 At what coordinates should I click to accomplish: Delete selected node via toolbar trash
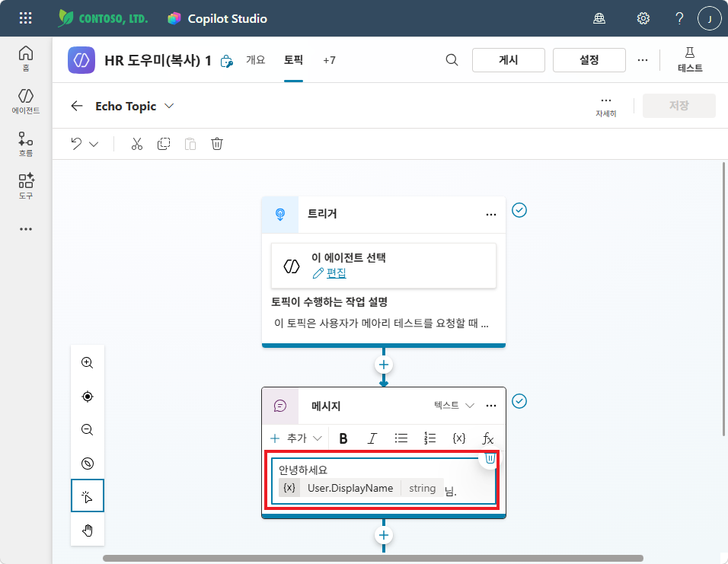point(217,144)
